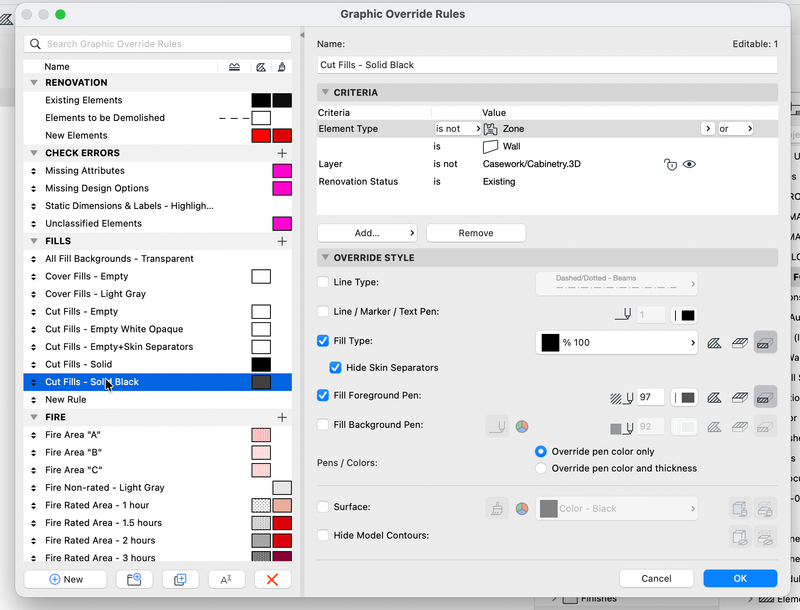The height and width of the screenshot is (610, 800).
Task: Add a rule to FIRE group with plus
Action: coord(282,417)
